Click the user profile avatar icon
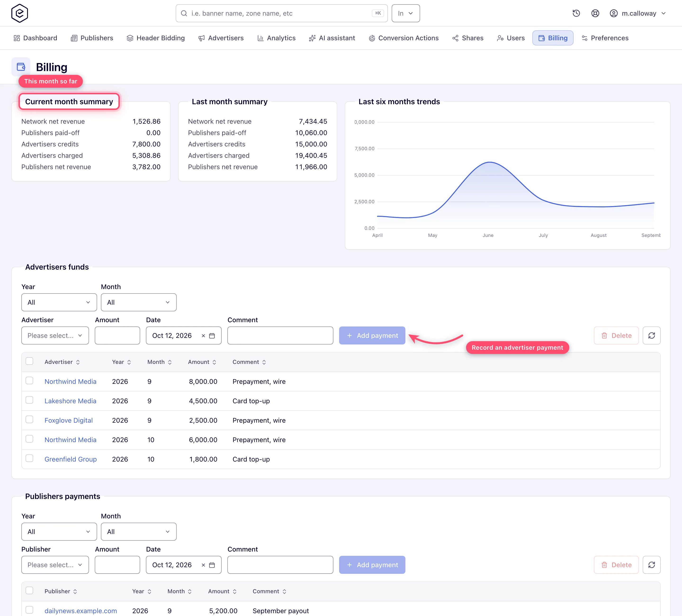Viewport: 682px width, 616px height. coord(614,13)
